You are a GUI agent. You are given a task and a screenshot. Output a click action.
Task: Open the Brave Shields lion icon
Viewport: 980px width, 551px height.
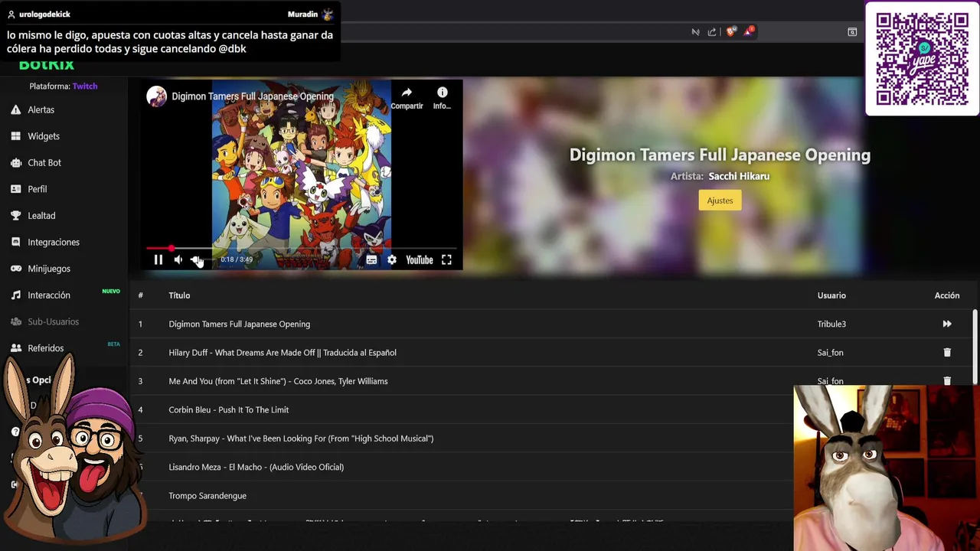(730, 31)
